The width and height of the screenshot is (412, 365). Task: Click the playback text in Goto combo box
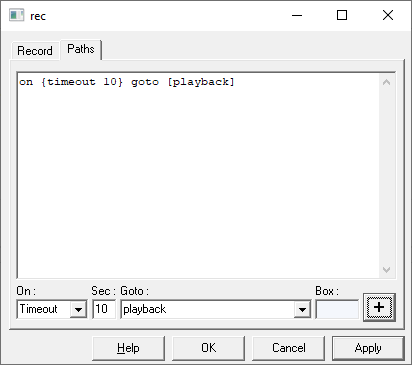[x=145, y=309]
